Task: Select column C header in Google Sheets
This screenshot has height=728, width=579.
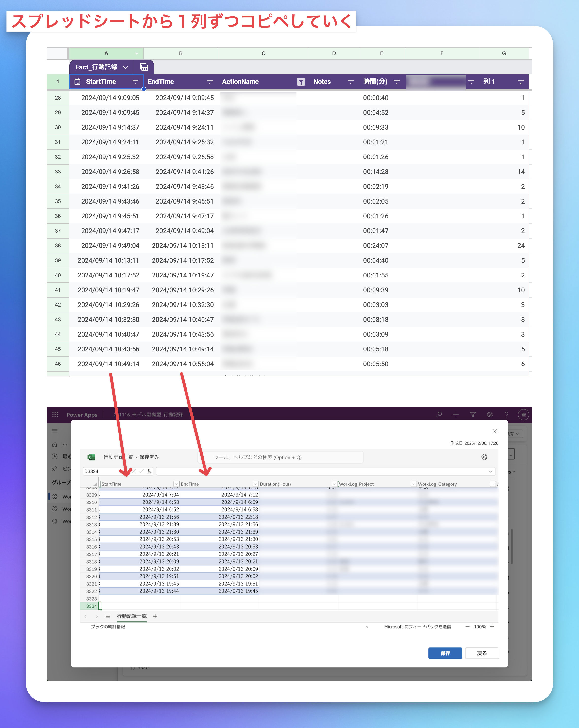Action: (x=263, y=53)
